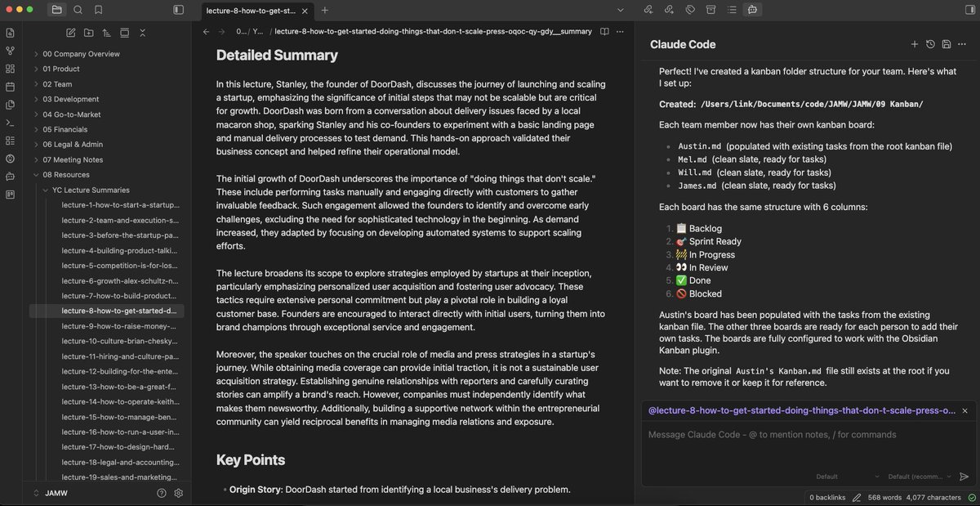Create a new folder in the explorer

coord(88,33)
